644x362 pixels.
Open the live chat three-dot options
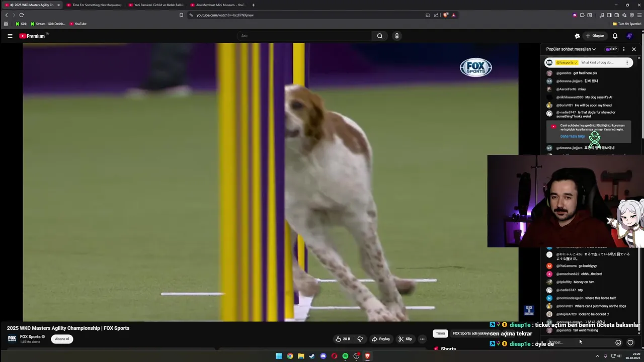(x=624, y=49)
